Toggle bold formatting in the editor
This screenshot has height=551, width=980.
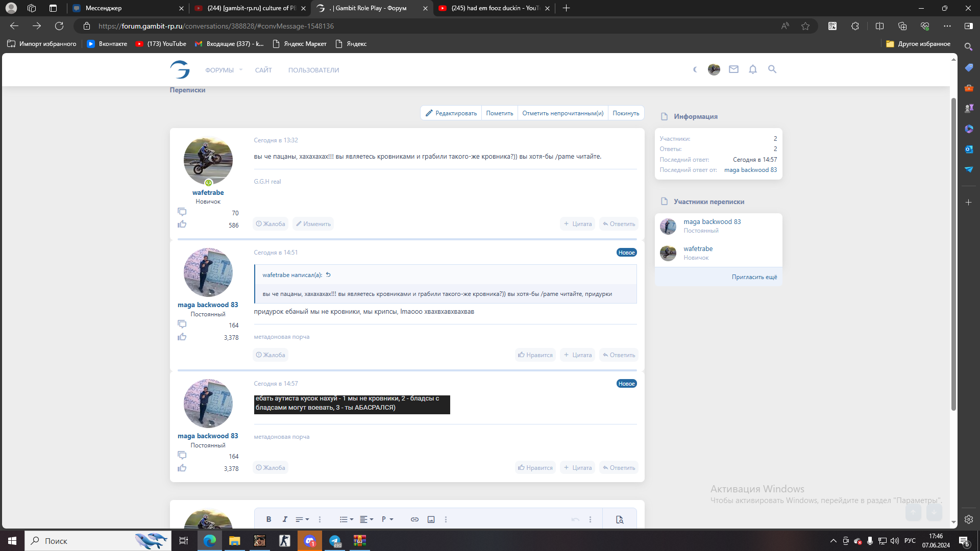click(x=268, y=519)
